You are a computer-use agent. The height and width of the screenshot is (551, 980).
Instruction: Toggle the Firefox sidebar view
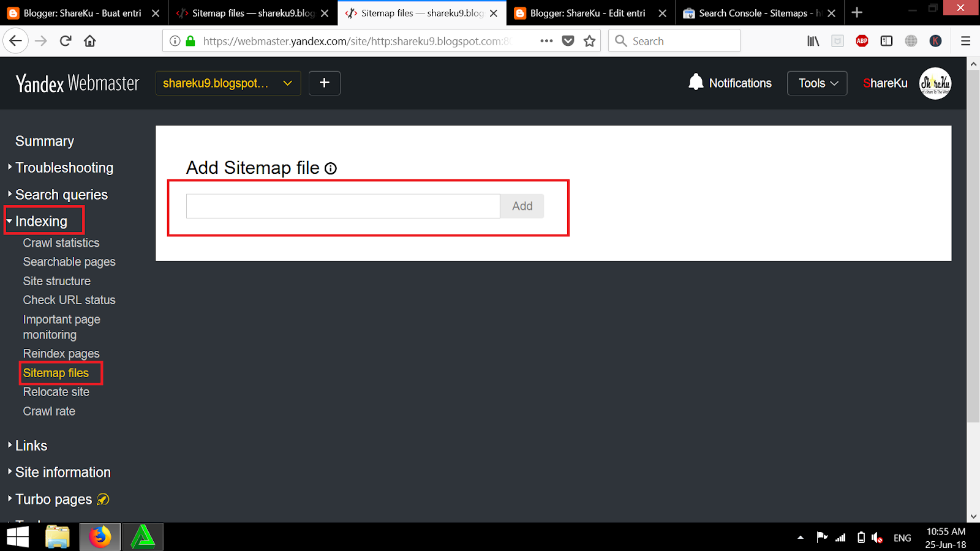(x=886, y=41)
